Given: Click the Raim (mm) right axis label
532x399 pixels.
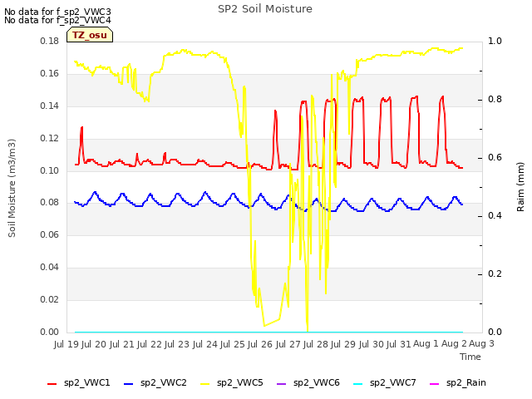Looking at the screenshot, I should coord(520,187).
